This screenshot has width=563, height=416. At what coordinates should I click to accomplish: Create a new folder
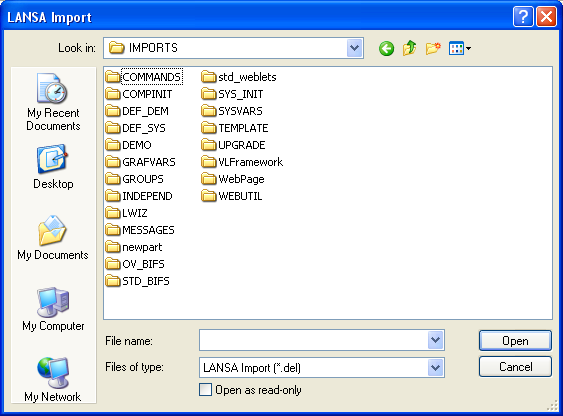(433, 48)
